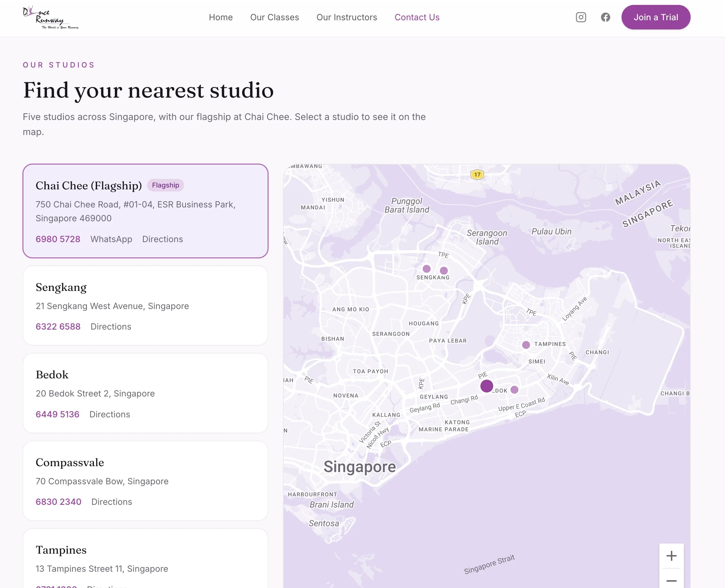Viewport: 725px width, 588px height.
Task: Click the HARBOURFRONT map label
Action: coord(312,494)
